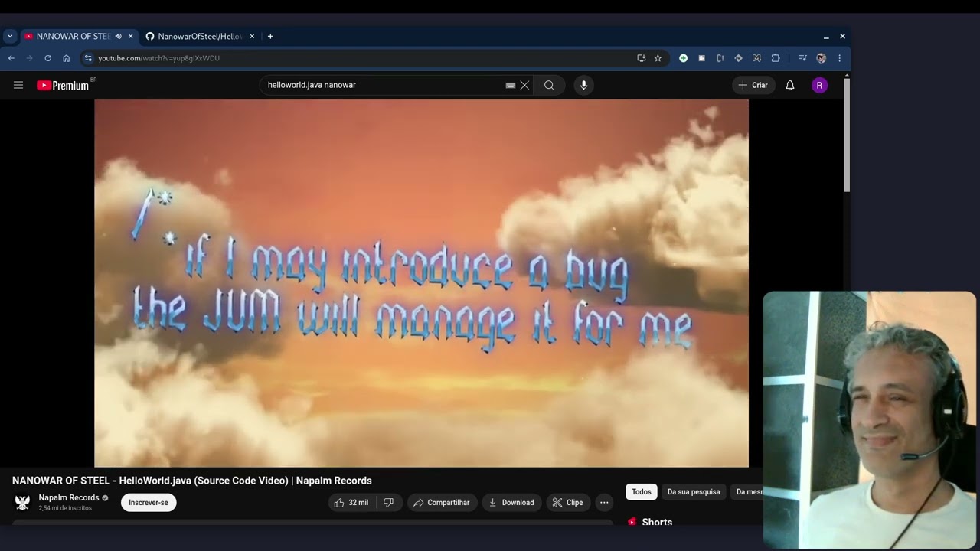Install YouTube as an app

[641, 58]
